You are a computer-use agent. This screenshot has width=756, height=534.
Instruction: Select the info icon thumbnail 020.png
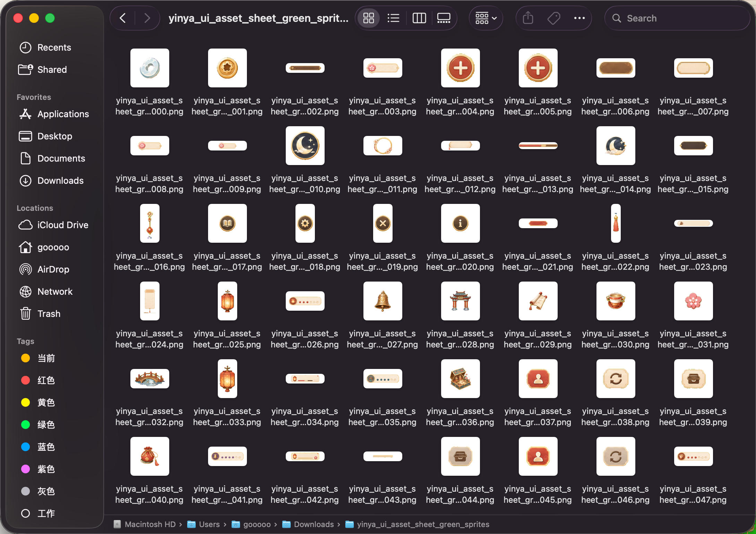coord(461,223)
